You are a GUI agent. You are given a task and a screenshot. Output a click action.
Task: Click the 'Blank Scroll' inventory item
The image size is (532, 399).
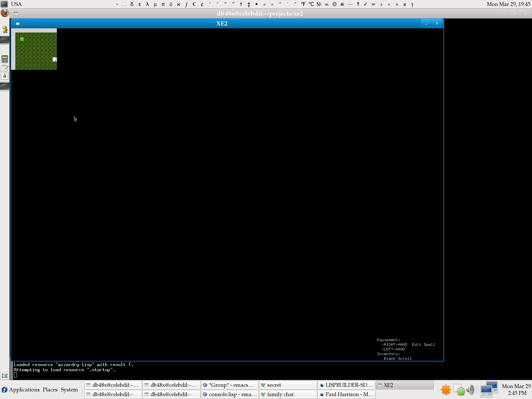pyautogui.click(x=397, y=358)
